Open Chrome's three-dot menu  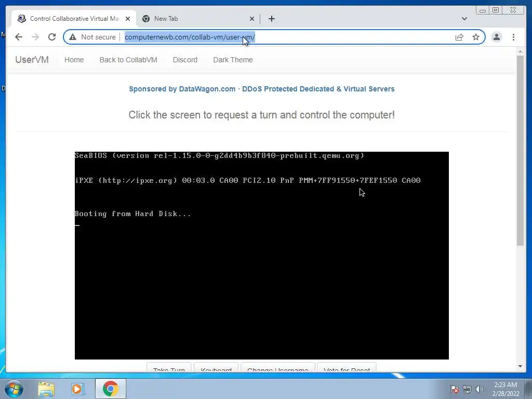513,37
